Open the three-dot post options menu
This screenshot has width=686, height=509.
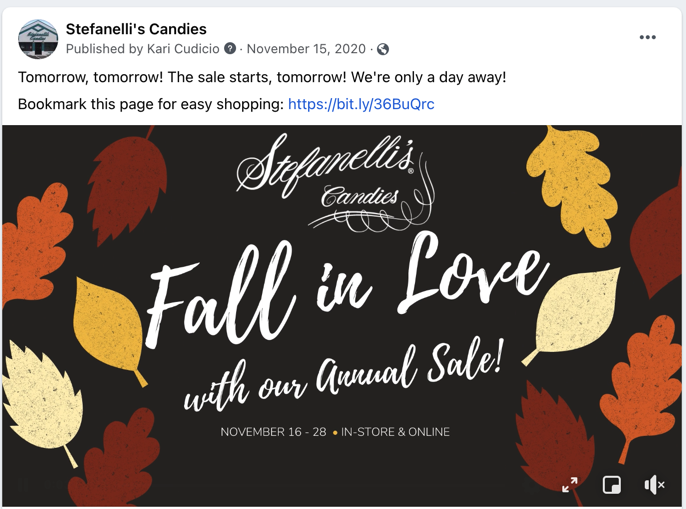(x=648, y=37)
